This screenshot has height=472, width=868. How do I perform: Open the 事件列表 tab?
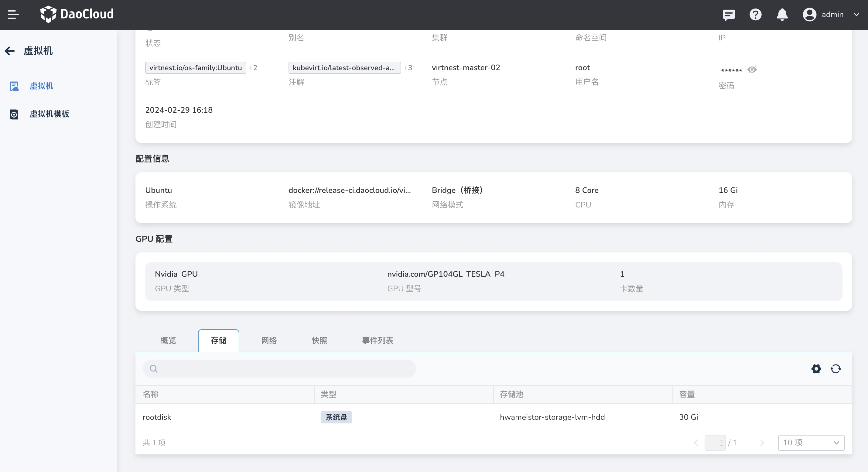point(378,340)
